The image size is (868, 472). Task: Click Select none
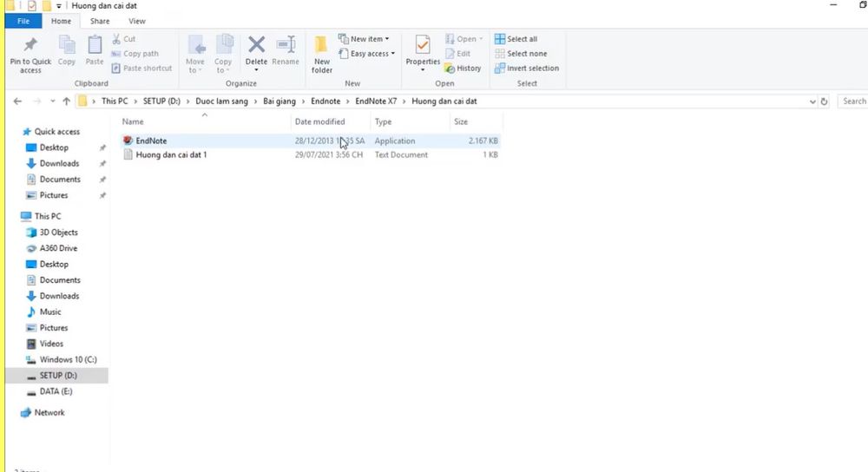click(x=521, y=54)
